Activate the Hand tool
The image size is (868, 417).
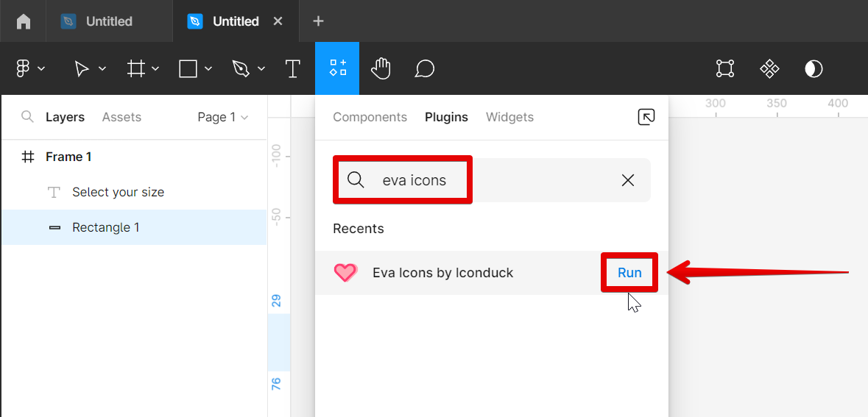point(381,68)
